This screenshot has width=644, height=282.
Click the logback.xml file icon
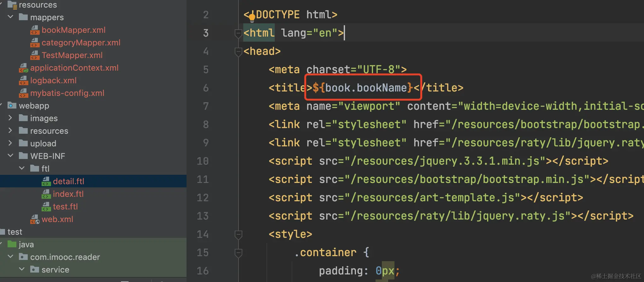(23, 80)
